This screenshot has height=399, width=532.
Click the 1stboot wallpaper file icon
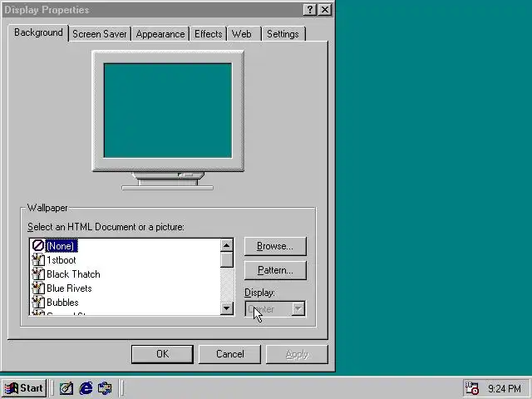coord(38,260)
